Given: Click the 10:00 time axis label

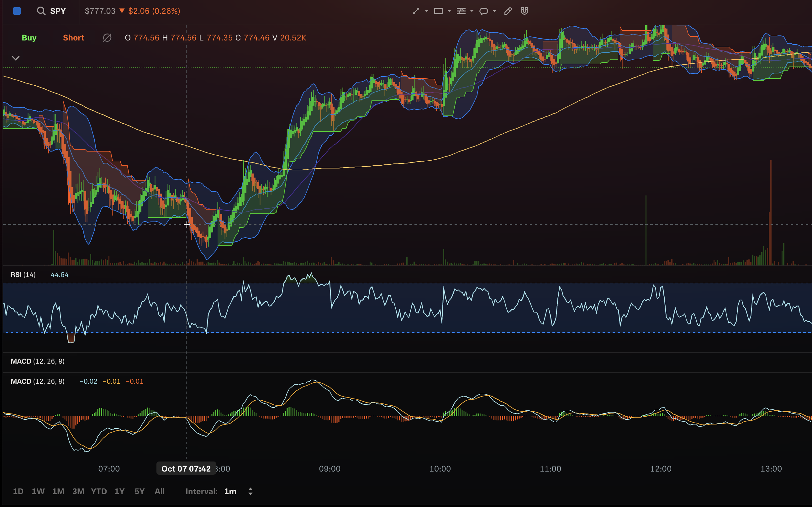Looking at the screenshot, I should click(440, 468).
